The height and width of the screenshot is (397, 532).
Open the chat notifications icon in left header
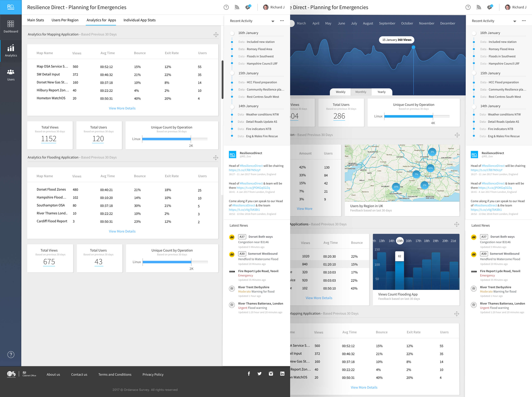click(248, 7)
